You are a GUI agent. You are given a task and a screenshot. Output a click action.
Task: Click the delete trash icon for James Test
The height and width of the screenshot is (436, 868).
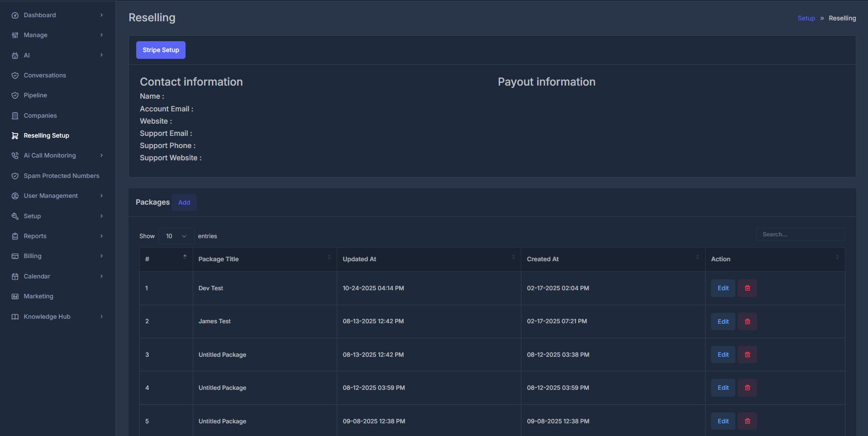(x=747, y=321)
